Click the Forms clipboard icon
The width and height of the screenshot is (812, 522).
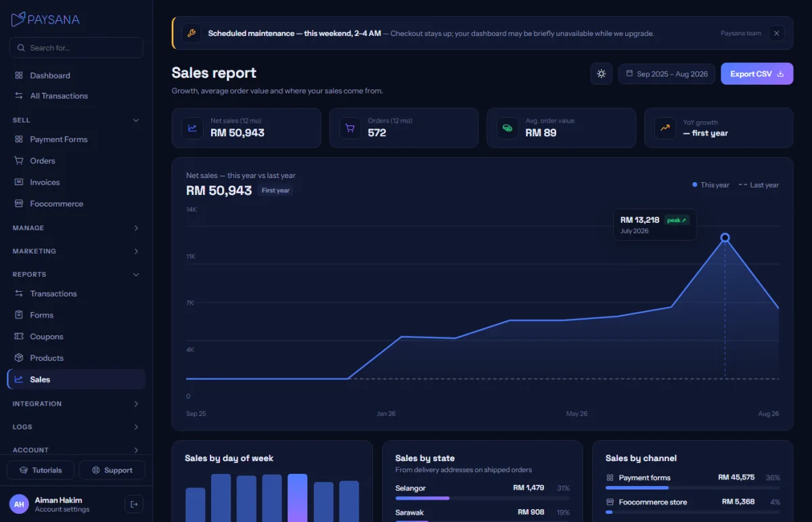19,315
